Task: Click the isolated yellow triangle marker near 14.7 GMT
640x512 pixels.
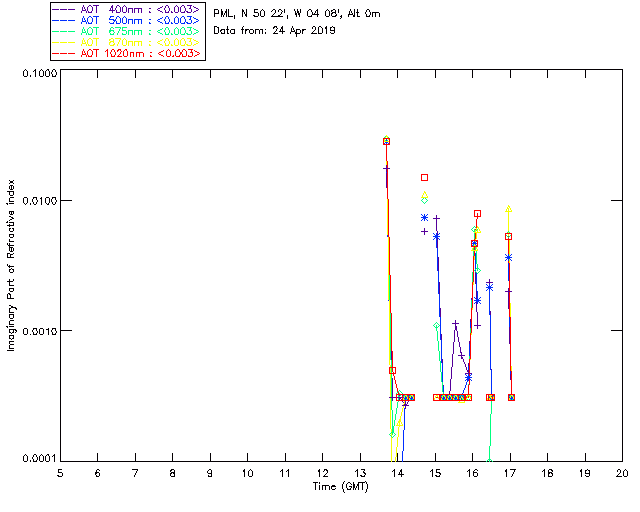Action: pos(425,194)
